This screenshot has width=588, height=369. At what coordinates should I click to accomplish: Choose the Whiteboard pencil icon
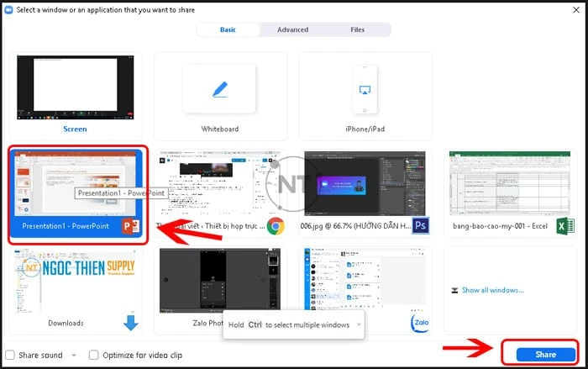[220, 90]
